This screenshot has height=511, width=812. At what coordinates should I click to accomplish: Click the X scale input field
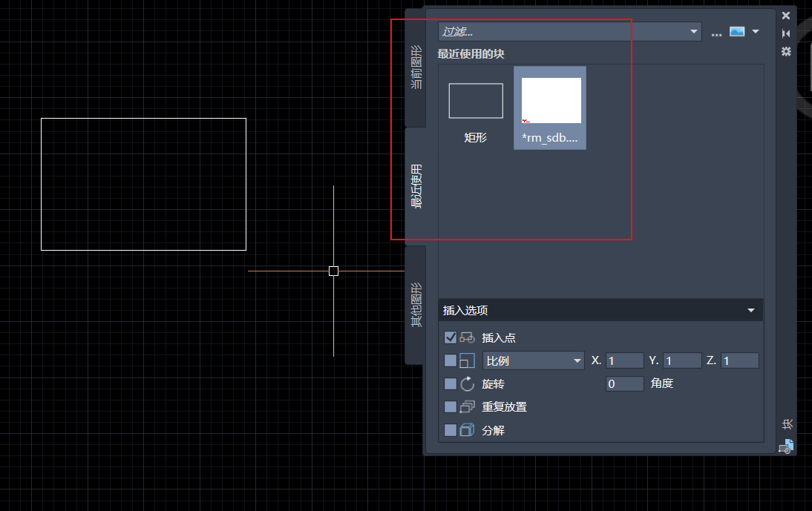coord(624,360)
